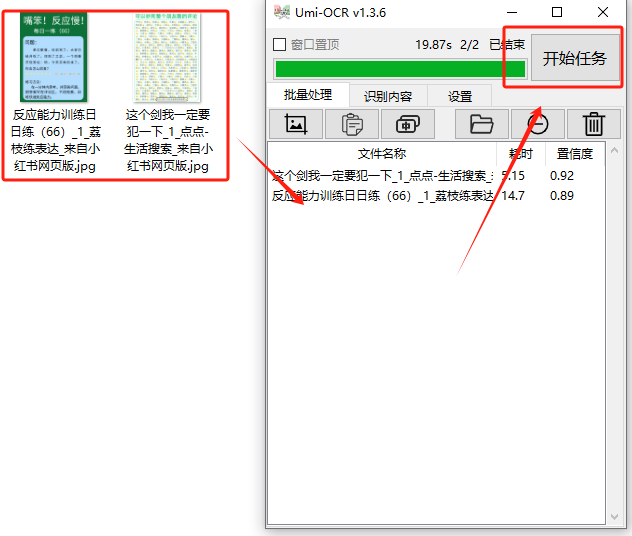
Task: Select the 批量处理 tab
Action: tap(308, 95)
